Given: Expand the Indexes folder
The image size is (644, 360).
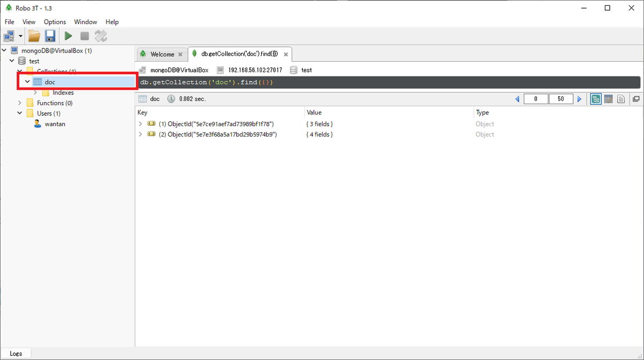Looking at the screenshot, I should (35, 92).
